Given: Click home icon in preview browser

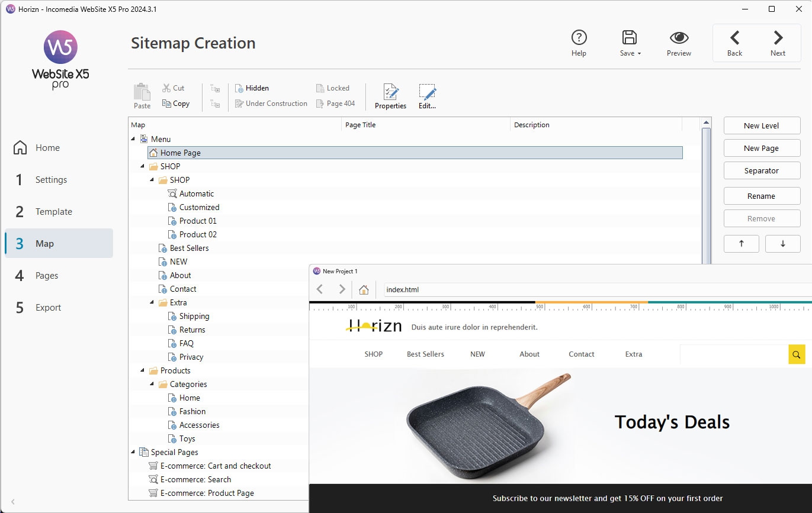Looking at the screenshot, I should [364, 289].
